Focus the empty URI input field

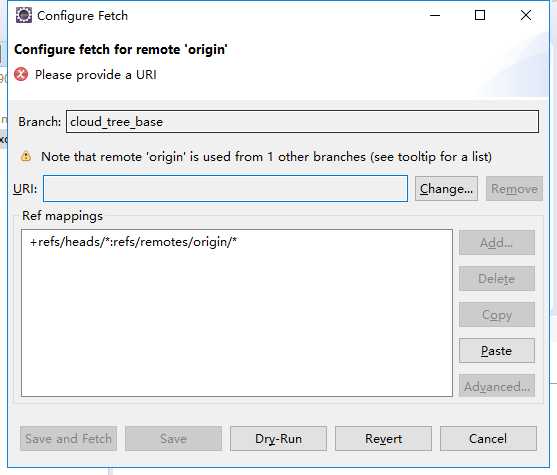point(225,188)
